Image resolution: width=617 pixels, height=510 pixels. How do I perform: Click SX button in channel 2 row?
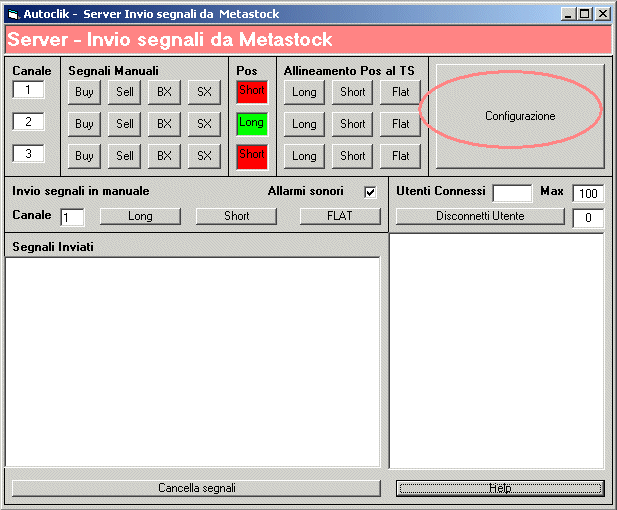204,124
